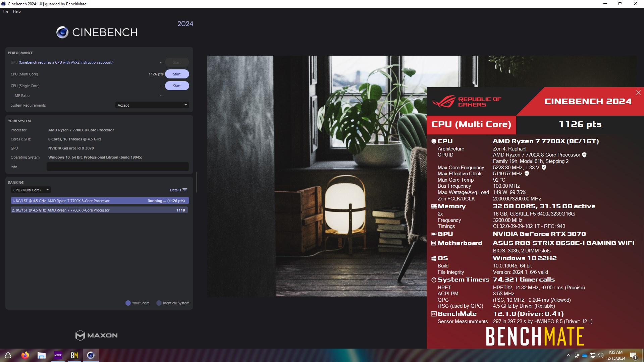
Task: Open the CPU (Multi Core) ranking dropdown
Action: (31, 190)
